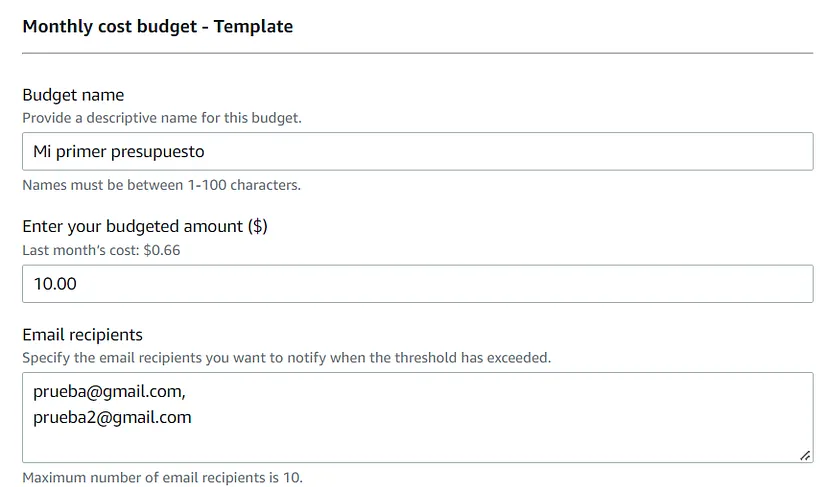This screenshot has height=487, width=828.
Task: Click the divider line under the template heading
Action: point(418,53)
